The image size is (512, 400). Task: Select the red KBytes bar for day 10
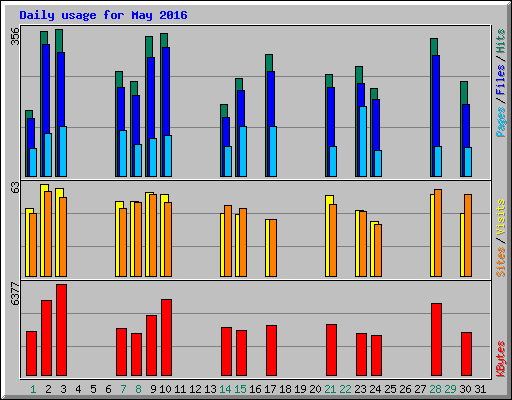pos(166,337)
